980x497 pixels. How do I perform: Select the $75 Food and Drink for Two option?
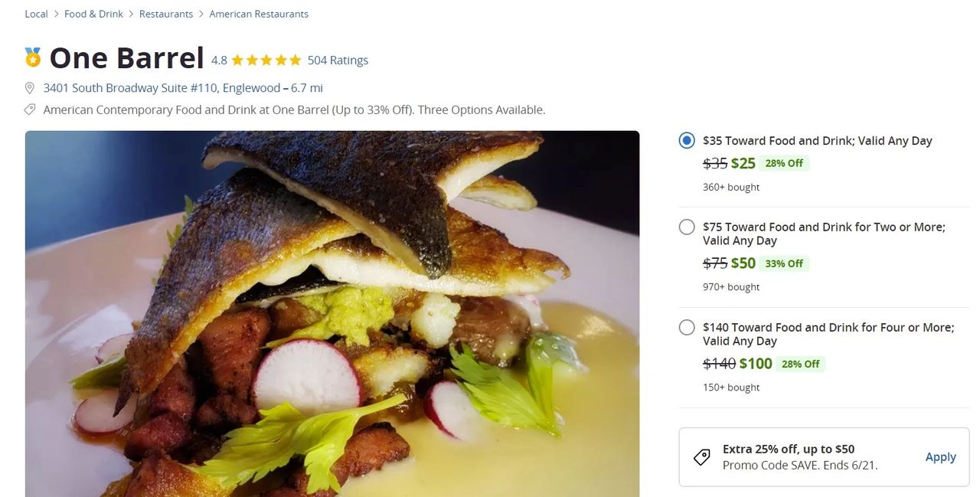tap(687, 227)
